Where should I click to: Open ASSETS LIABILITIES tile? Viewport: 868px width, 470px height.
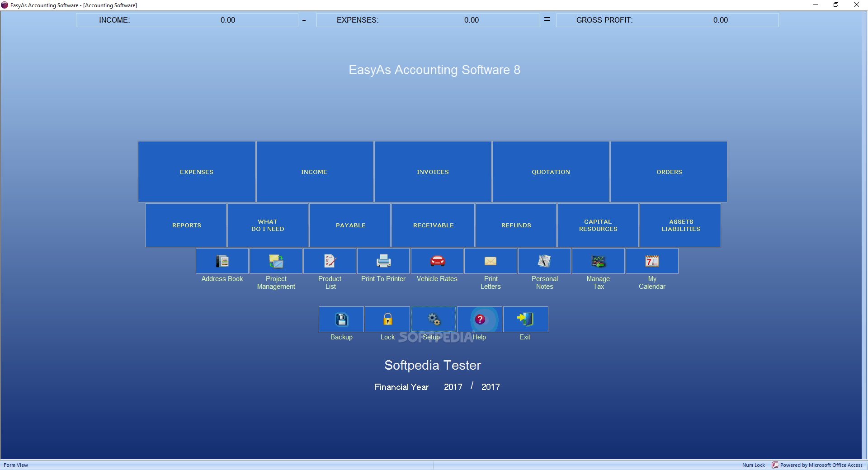pos(680,225)
